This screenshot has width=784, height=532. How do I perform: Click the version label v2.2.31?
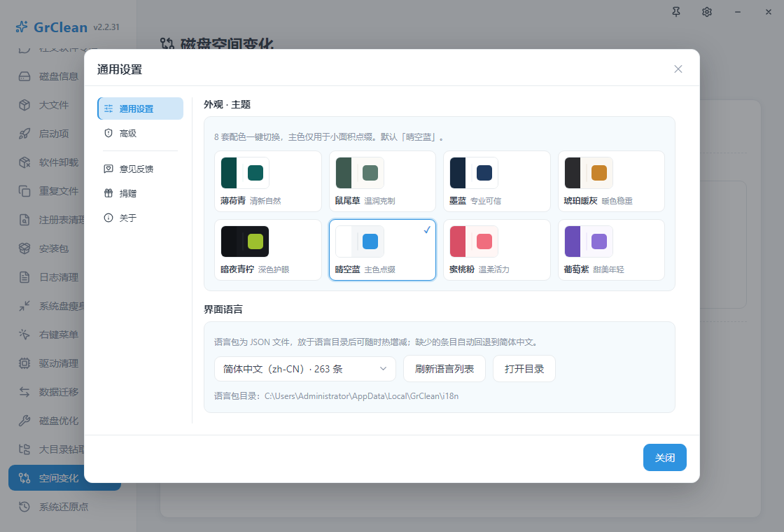coord(106,27)
